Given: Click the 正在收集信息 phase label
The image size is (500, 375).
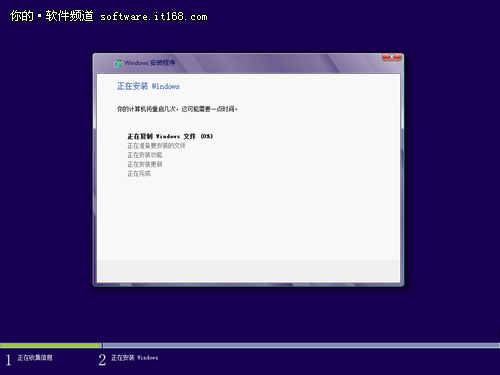Looking at the screenshot, I should (35, 358).
